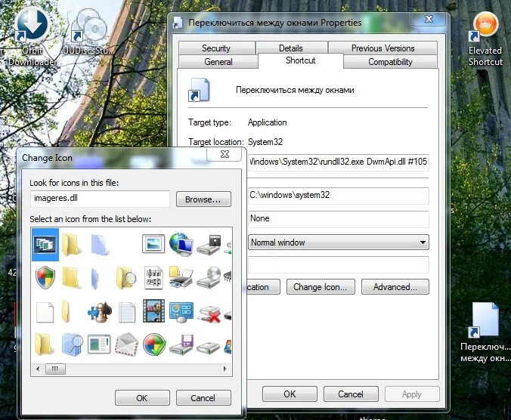This screenshot has height=420, width=511.
Task: Select the lined text document icon
Action: (126, 312)
